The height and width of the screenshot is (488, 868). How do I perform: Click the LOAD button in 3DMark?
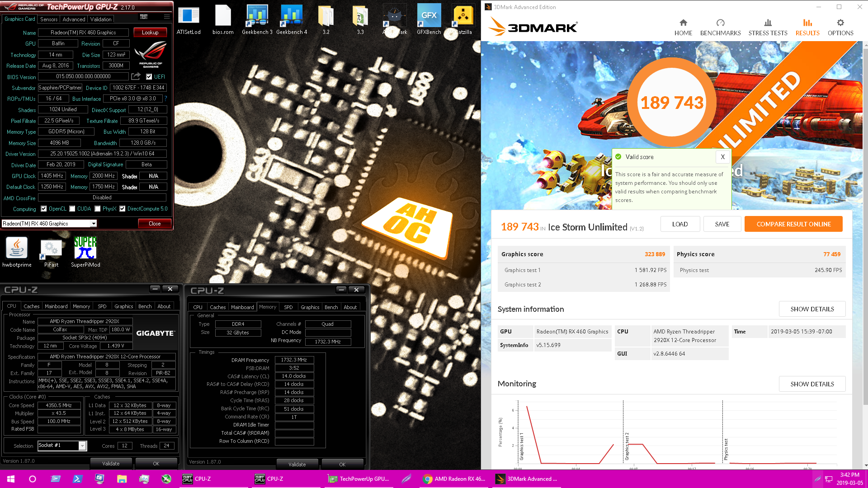tap(680, 224)
